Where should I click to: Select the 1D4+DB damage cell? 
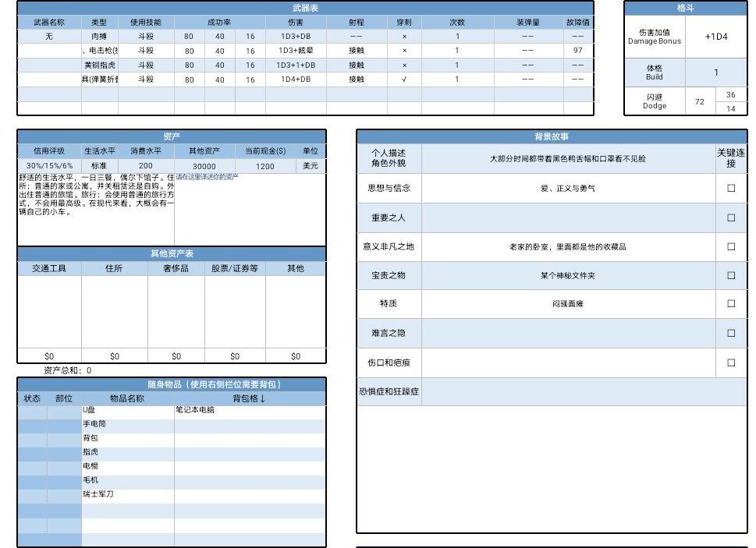point(296,80)
